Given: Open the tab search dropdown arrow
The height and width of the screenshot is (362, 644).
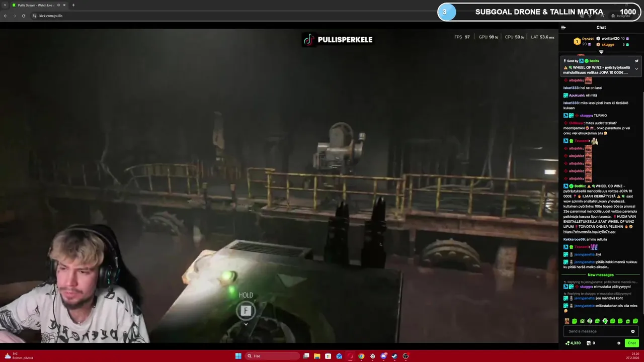Looking at the screenshot, I should (x=5, y=5).
